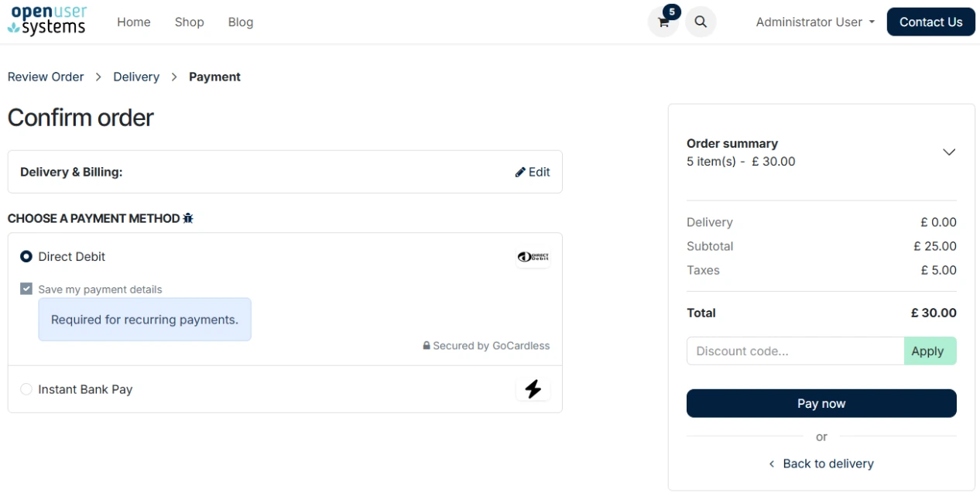This screenshot has height=503, width=980.
Task: Go to the Shop menu item
Action: (189, 22)
